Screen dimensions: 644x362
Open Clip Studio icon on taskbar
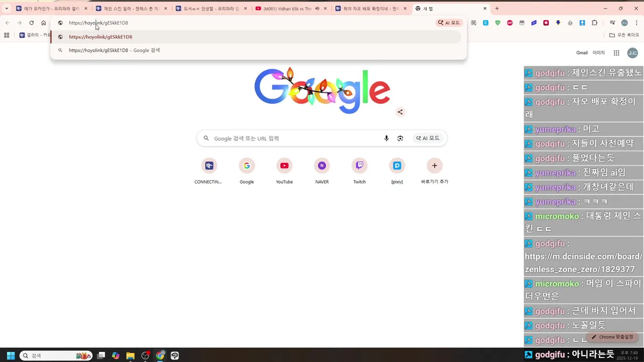click(x=175, y=355)
